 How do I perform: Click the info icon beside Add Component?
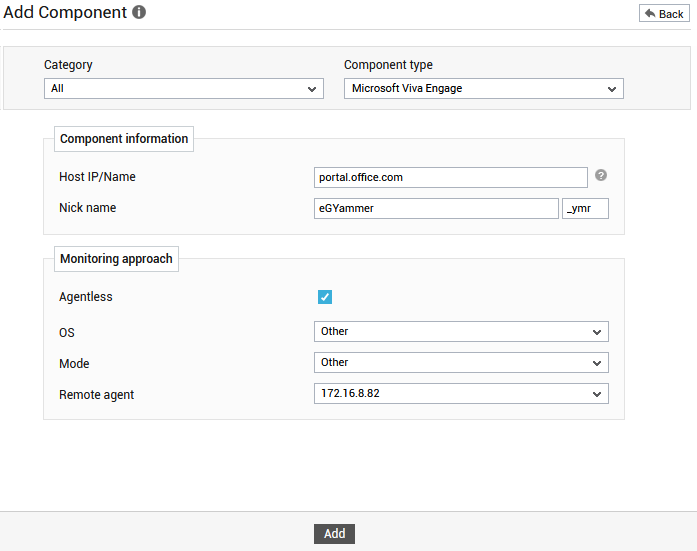tap(139, 12)
